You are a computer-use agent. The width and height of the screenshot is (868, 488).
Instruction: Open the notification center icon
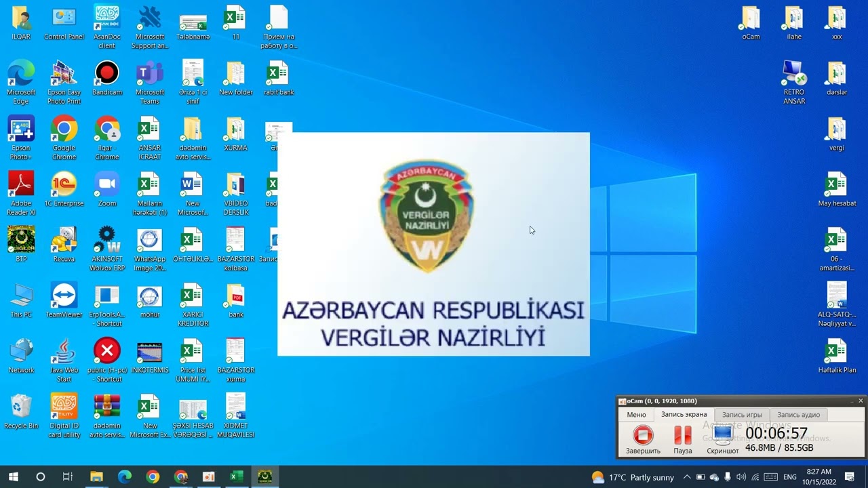click(850, 477)
